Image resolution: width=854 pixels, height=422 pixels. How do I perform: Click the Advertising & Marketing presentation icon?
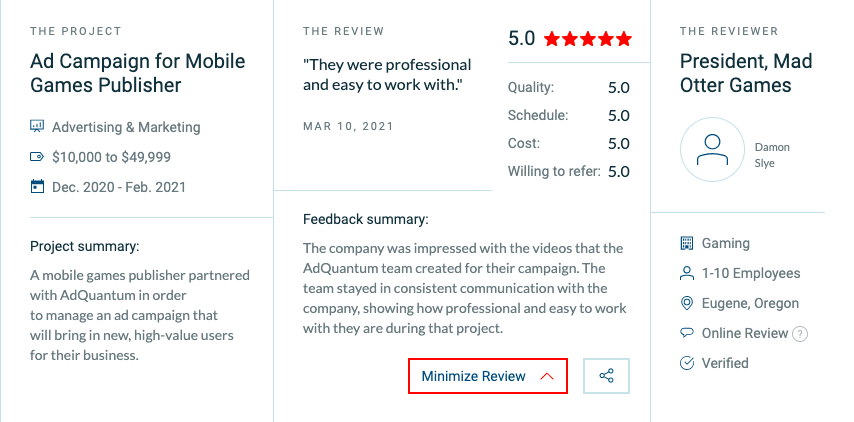(36, 126)
